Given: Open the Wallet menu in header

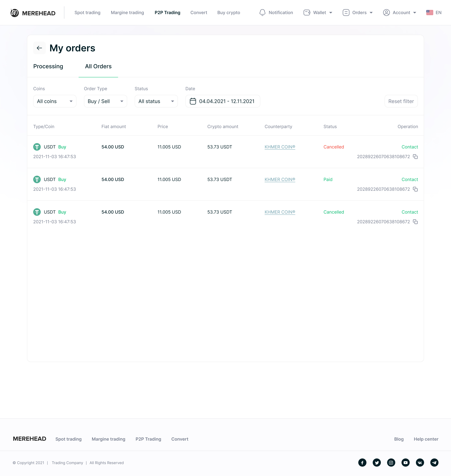Looking at the screenshot, I should click(318, 13).
